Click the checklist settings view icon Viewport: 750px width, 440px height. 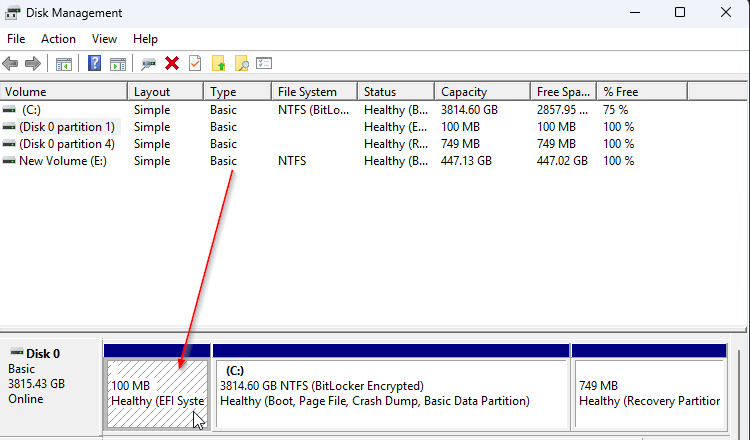(x=264, y=63)
